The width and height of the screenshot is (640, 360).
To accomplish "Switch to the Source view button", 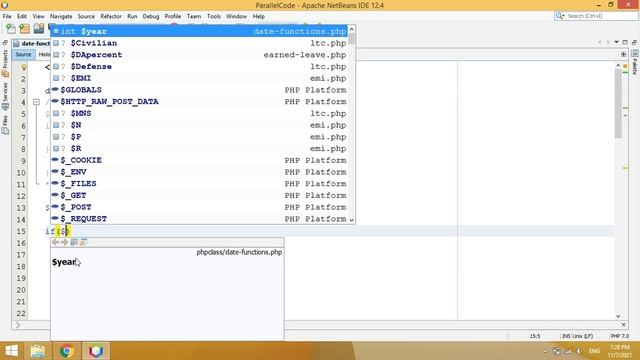I will pyautogui.click(x=23, y=54).
